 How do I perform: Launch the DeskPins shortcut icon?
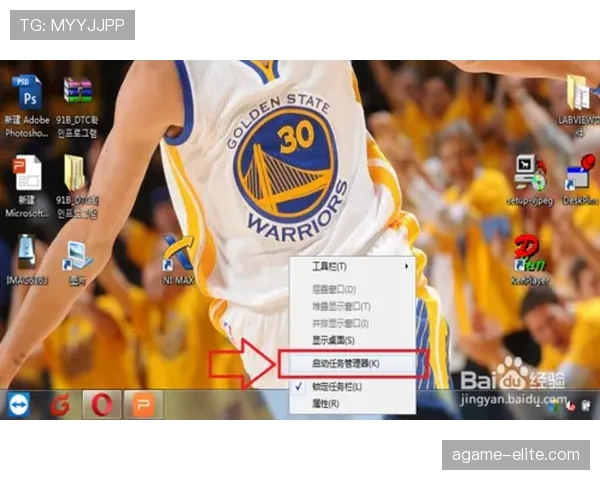tap(580, 180)
